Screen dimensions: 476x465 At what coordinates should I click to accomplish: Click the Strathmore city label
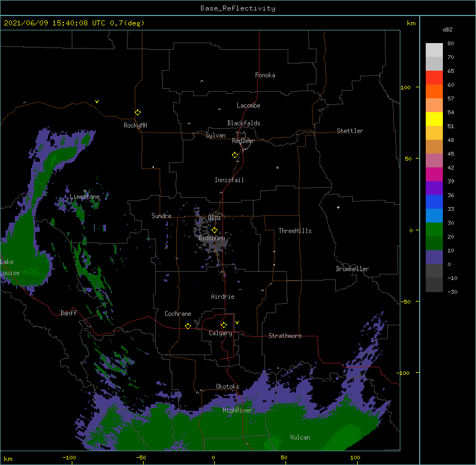285,336
